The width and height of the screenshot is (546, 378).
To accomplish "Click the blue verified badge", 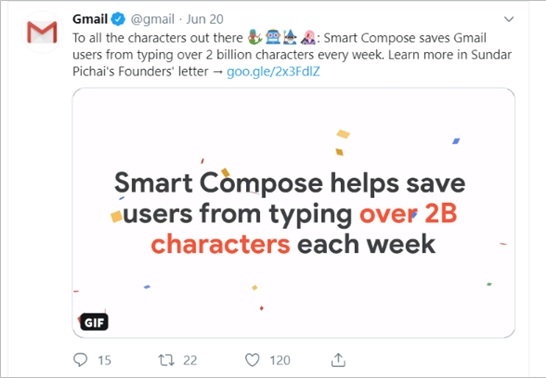I will (x=118, y=19).
